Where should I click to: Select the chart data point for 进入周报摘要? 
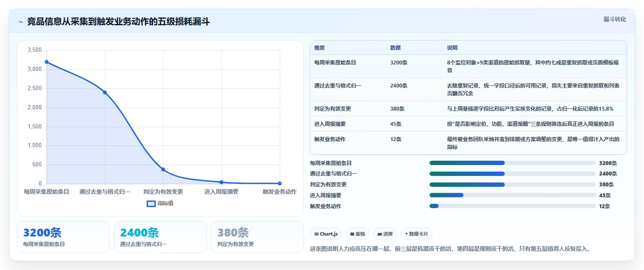(x=221, y=182)
